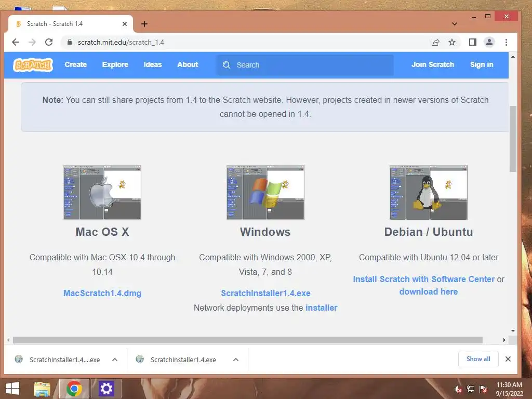This screenshot has width=532, height=399.
Task: Reload the Scratch 1.4 page
Action: [49, 42]
